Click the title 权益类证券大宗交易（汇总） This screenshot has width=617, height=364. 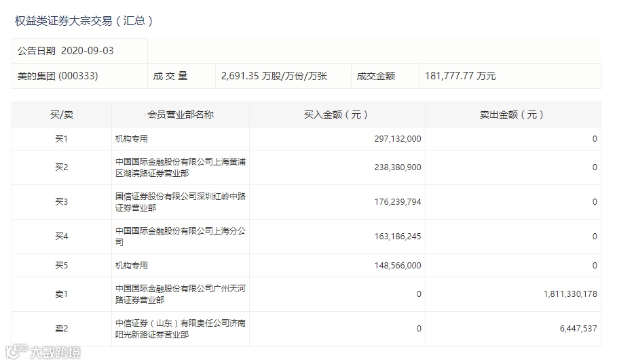(83, 21)
